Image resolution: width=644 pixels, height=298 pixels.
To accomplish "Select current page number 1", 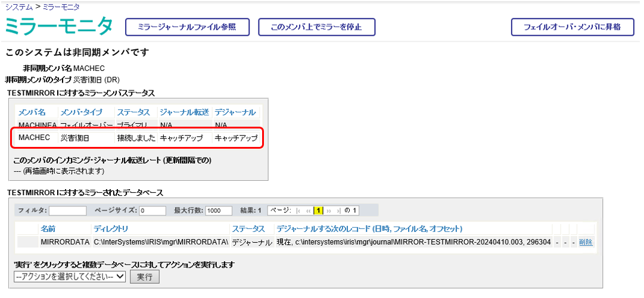I will click(318, 211).
